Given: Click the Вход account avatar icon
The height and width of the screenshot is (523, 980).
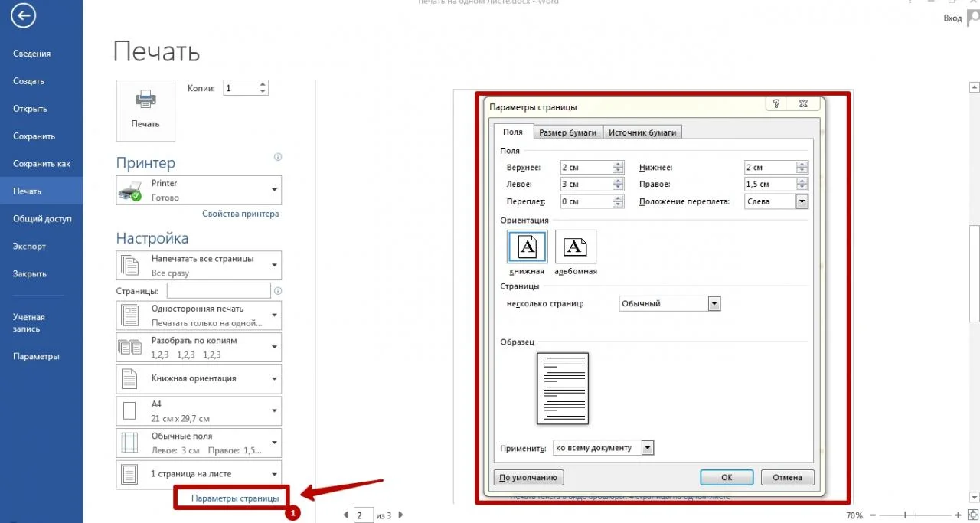Looking at the screenshot, I should (x=973, y=18).
